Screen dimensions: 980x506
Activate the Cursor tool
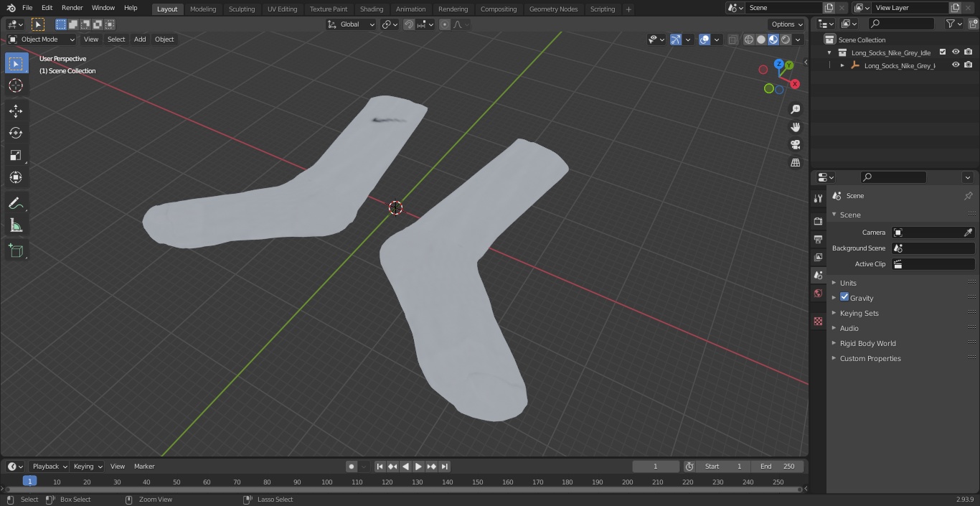(x=16, y=85)
